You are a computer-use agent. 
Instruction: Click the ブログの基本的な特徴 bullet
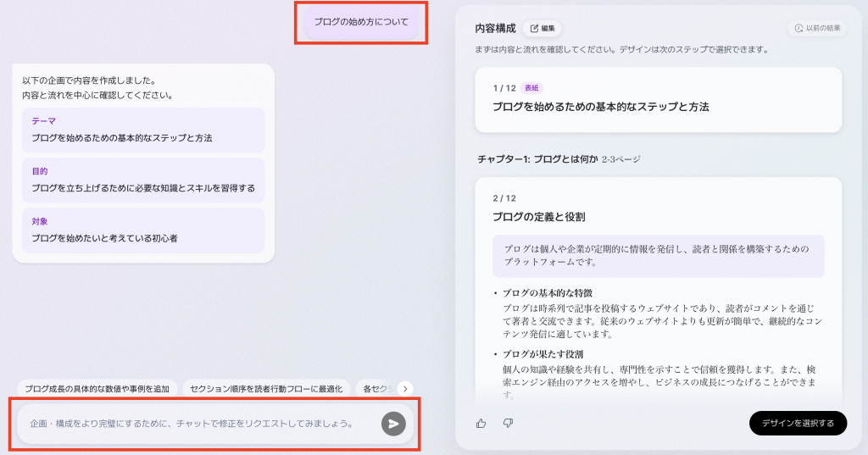(548, 293)
